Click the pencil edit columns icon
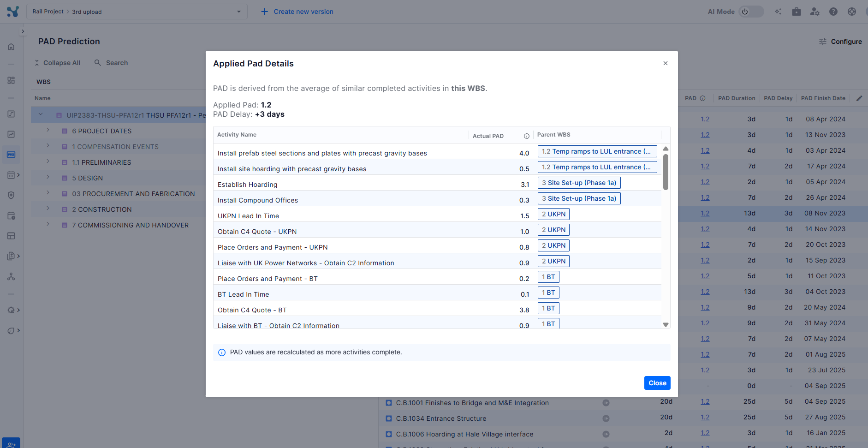868x448 pixels. (x=859, y=98)
